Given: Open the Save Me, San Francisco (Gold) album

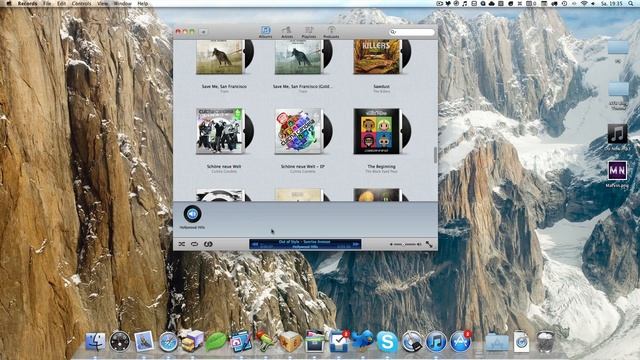Looking at the screenshot, I should pos(303,57).
